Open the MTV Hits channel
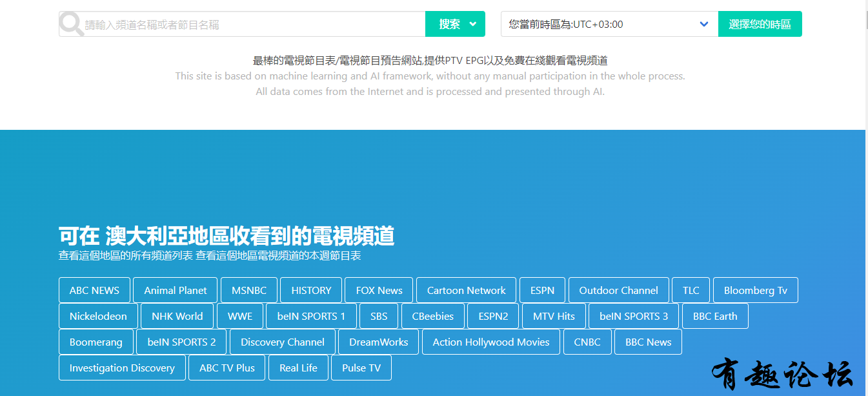The width and height of the screenshot is (868, 396). (x=554, y=316)
